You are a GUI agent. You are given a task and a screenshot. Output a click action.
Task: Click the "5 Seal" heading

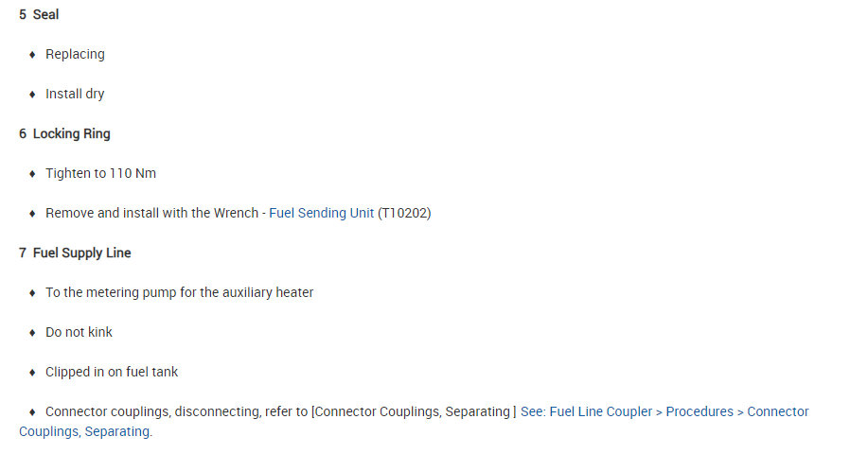(39, 15)
